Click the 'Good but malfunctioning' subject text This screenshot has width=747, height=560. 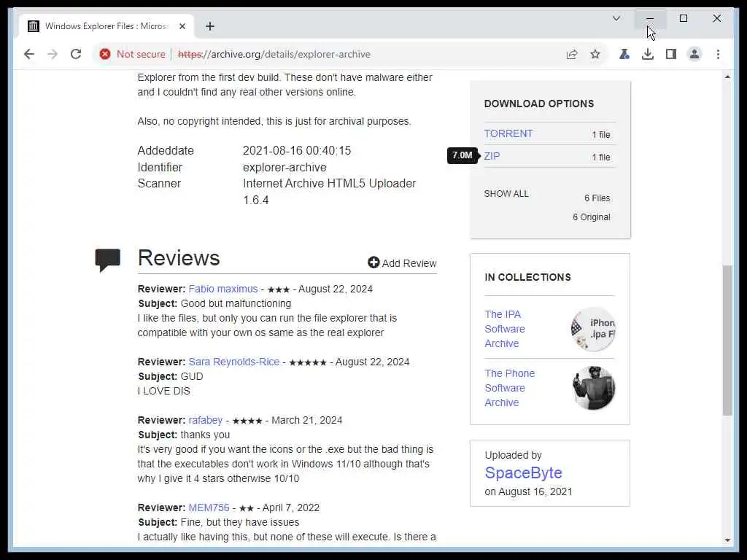(x=236, y=304)
